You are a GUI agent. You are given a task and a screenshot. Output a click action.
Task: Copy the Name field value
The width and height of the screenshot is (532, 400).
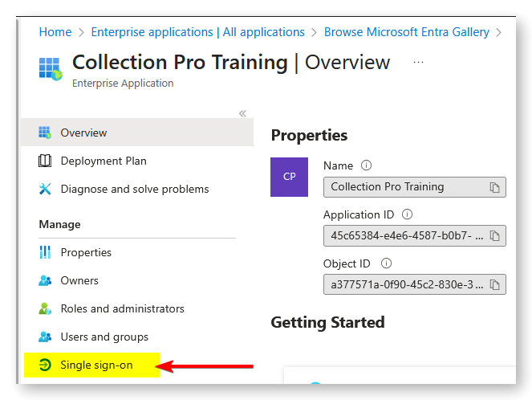coord(494,187)
